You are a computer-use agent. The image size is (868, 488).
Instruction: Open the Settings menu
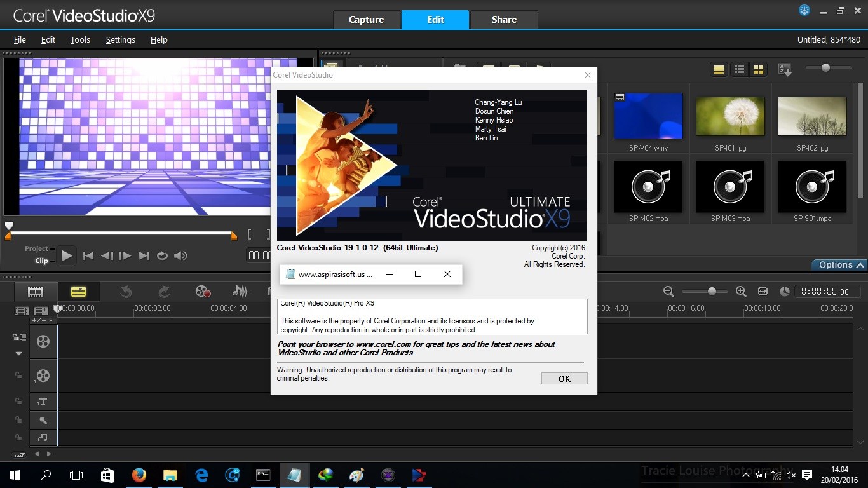pos(120,39)
